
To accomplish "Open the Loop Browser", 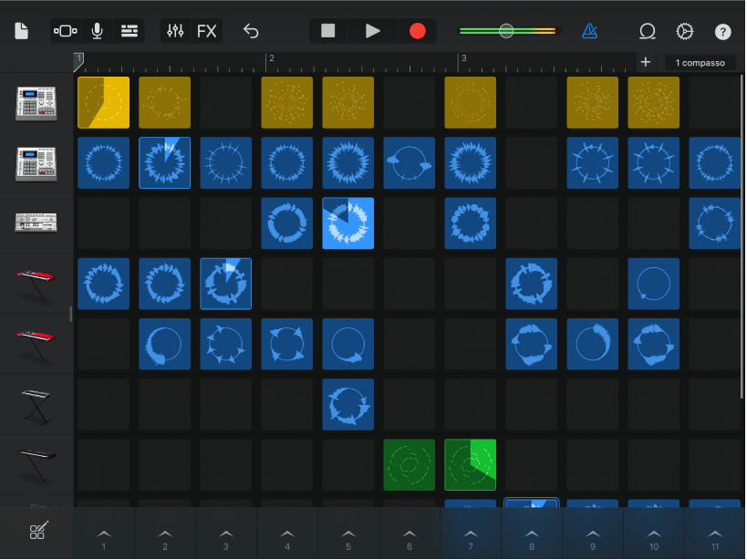I will pyautogui.click(x=647, y=30).
